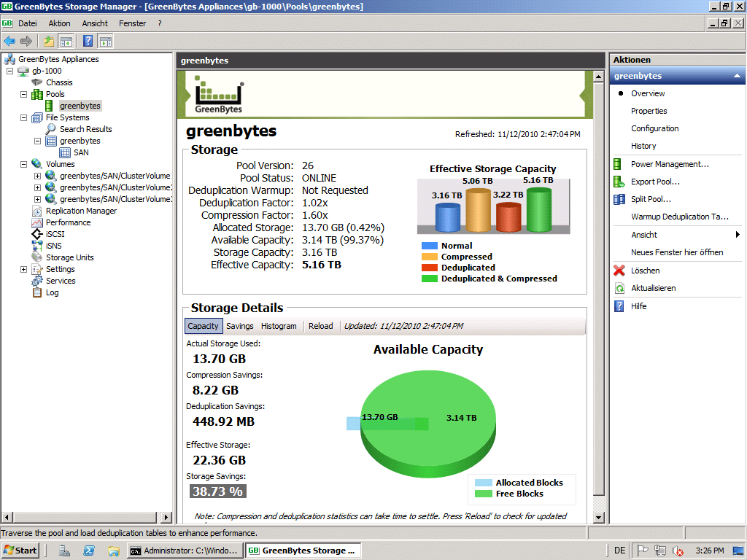The height and width of the screenshot is (560, 747).
Task: Click the Export Pool icon
Action: 619,182
